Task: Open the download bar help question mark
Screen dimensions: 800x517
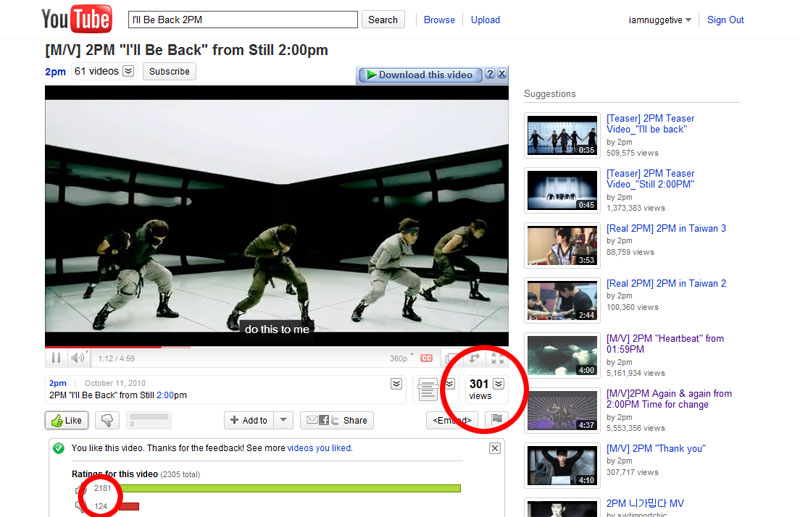Action: tap(490, 74)
